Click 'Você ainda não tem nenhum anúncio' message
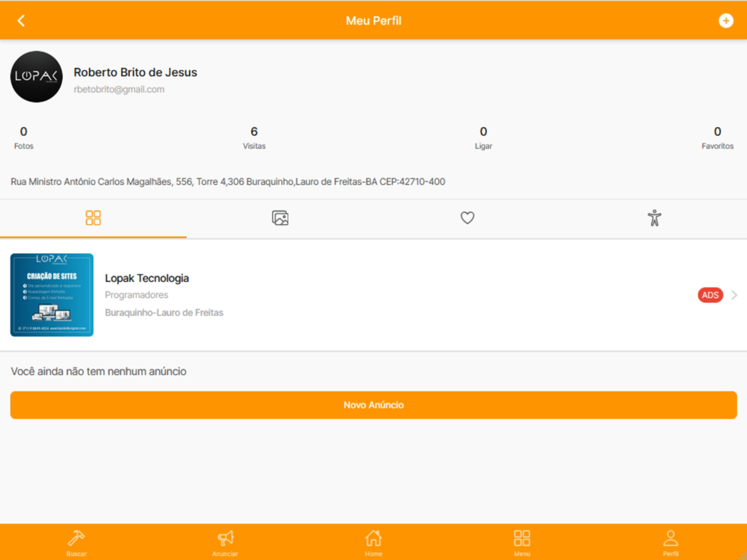747x560 pixels. (x=99, y=371)
